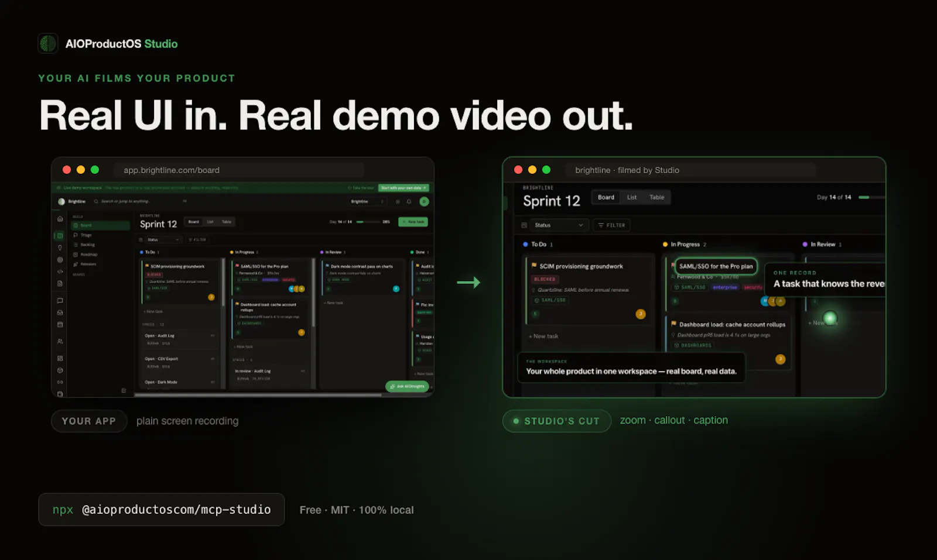
Task: Click the link icon in the left app sidebar
Action: pos(60,382)
